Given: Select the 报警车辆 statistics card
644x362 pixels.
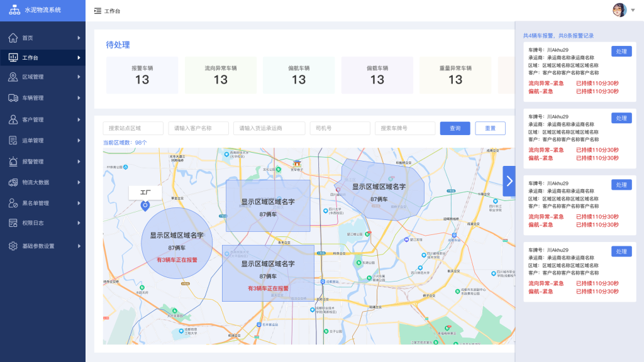Looking at the screenshot, I should [142, 75].
